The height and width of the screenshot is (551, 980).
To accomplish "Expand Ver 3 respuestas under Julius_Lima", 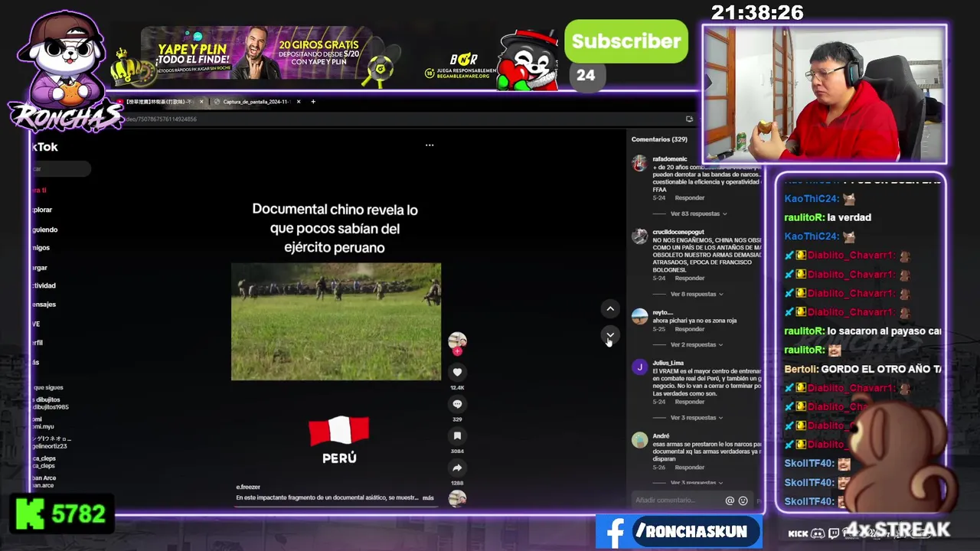I will pos(697,418).
